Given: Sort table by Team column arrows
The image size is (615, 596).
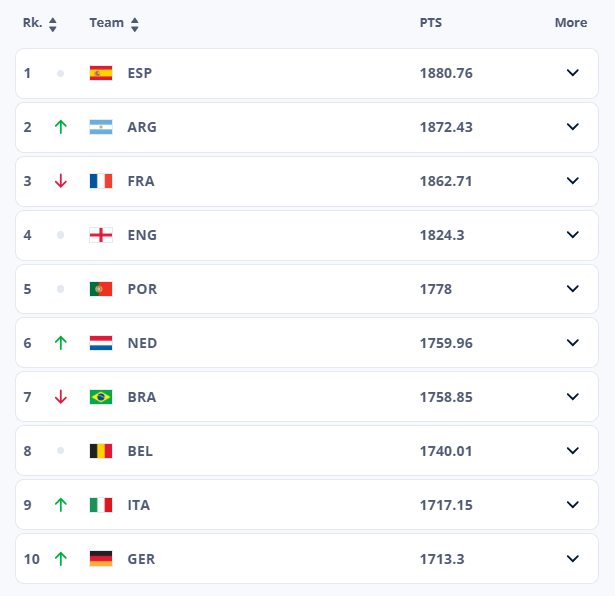Looking at the screenshot, I should [135, 23].
